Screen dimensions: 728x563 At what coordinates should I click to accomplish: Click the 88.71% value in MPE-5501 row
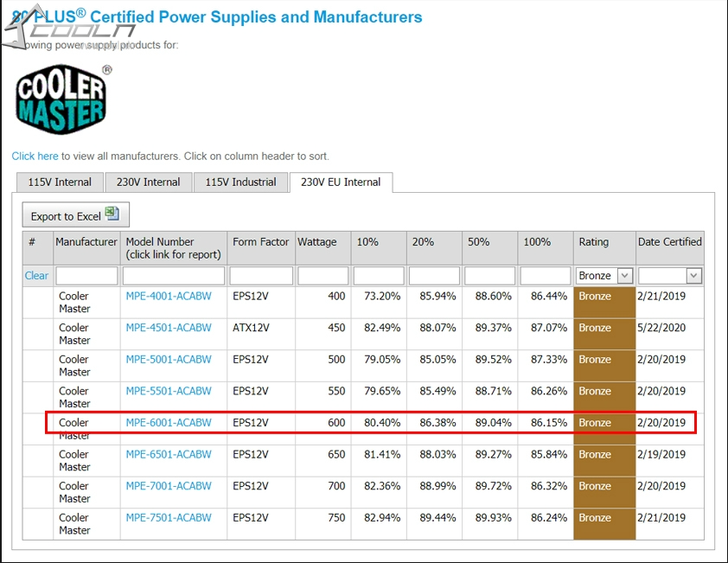point(493,391)
